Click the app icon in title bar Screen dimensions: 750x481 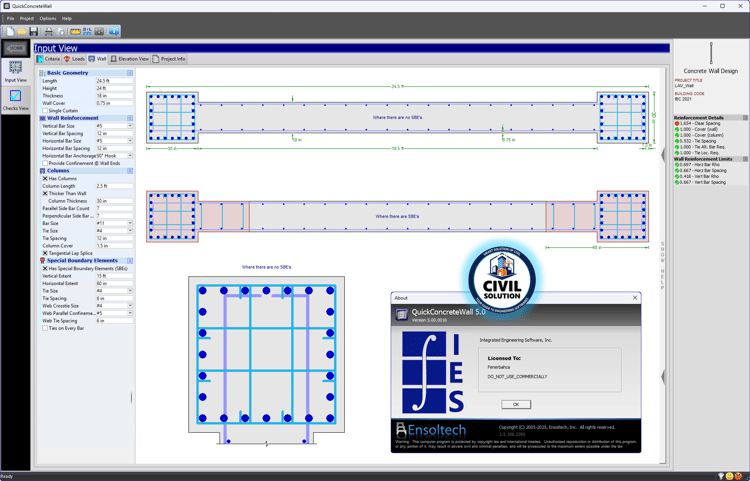pyautogui.click(x=6, y=6)
